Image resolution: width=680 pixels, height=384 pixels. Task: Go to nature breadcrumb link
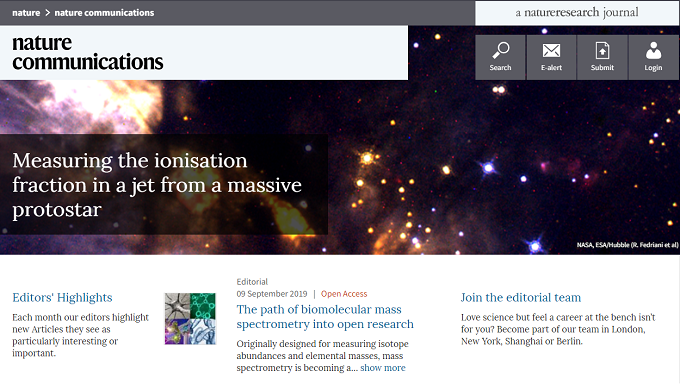pyautogui.click(x=26, y=13)
